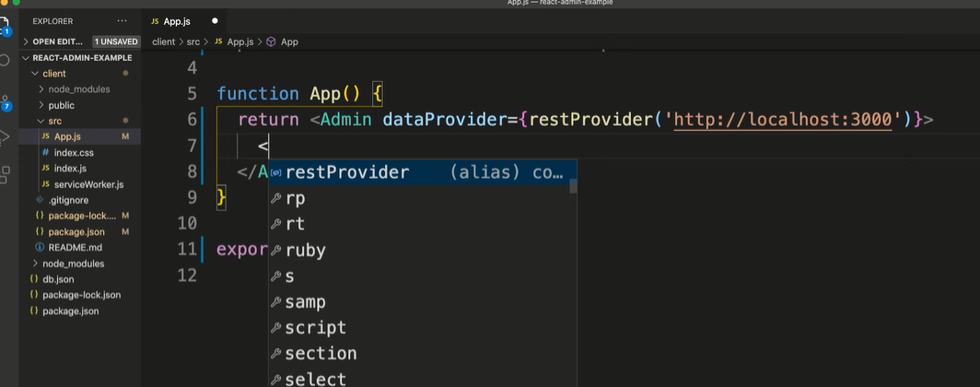
Task: Click the EXPLORER panel title
Action: click(x=52, y=21)
